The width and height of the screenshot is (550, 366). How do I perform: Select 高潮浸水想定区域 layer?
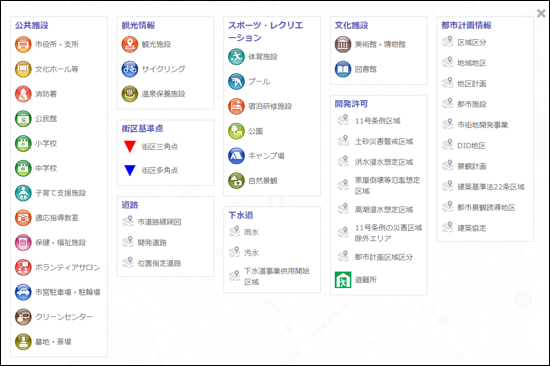pos(375,209)
